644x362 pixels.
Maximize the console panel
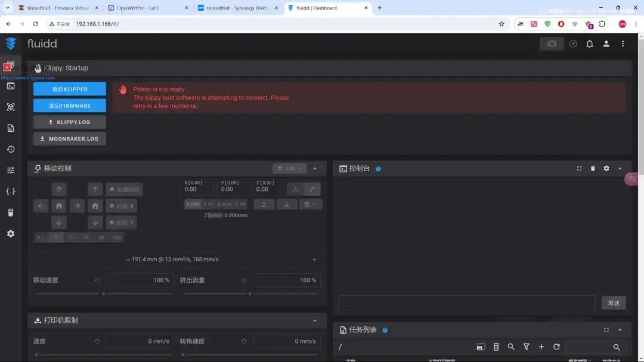point(579,168)
